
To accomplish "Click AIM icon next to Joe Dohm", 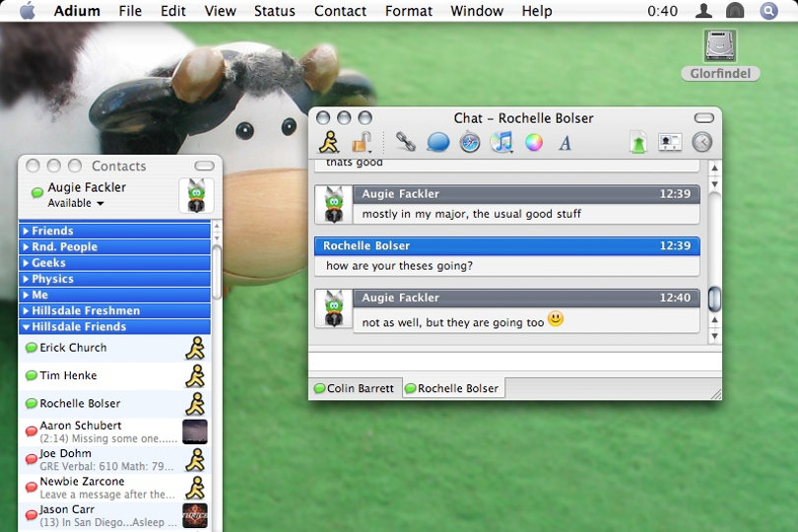I will pos(195,460).
